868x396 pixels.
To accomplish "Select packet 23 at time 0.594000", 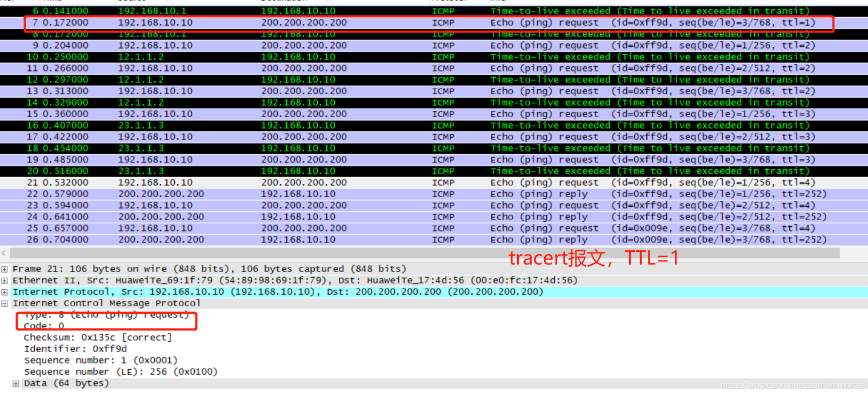I will click(x=434, y=206).
